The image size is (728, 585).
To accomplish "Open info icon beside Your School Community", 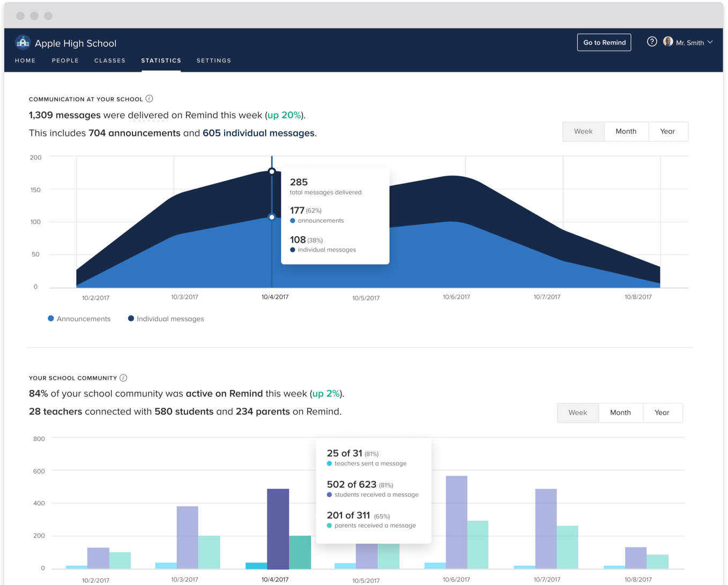I will coord(123,378).
